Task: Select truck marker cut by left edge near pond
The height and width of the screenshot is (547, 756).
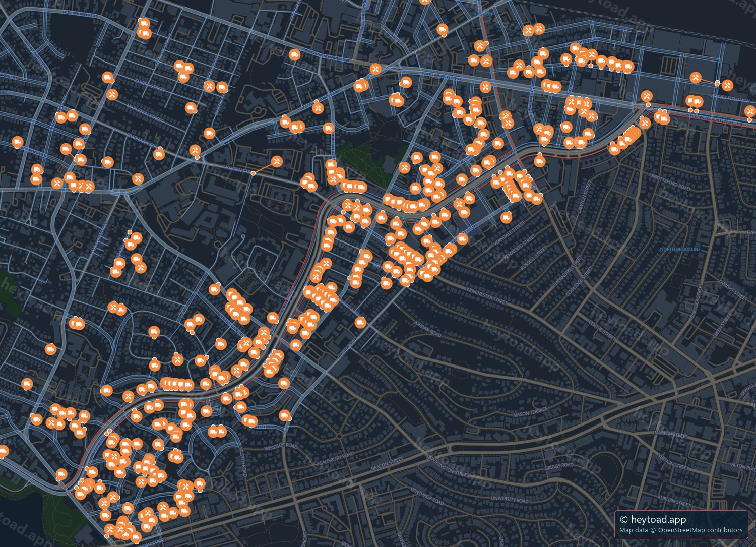Action: point(3,451)
